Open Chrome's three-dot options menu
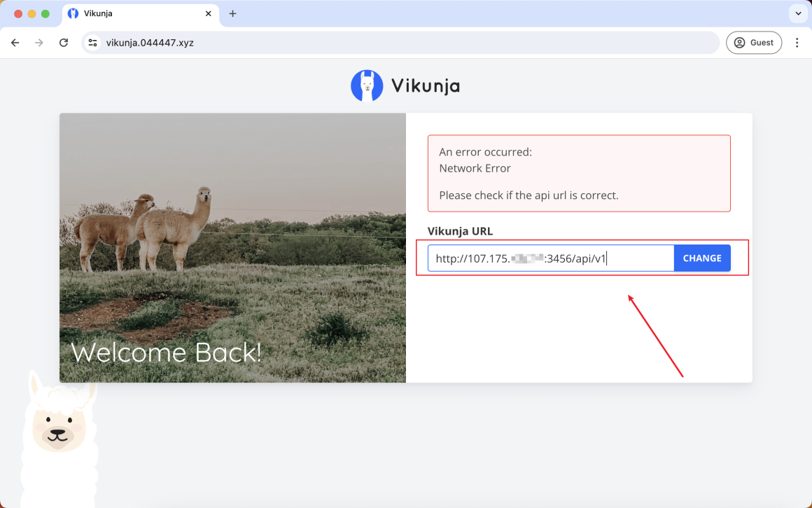 click(797, 43)
